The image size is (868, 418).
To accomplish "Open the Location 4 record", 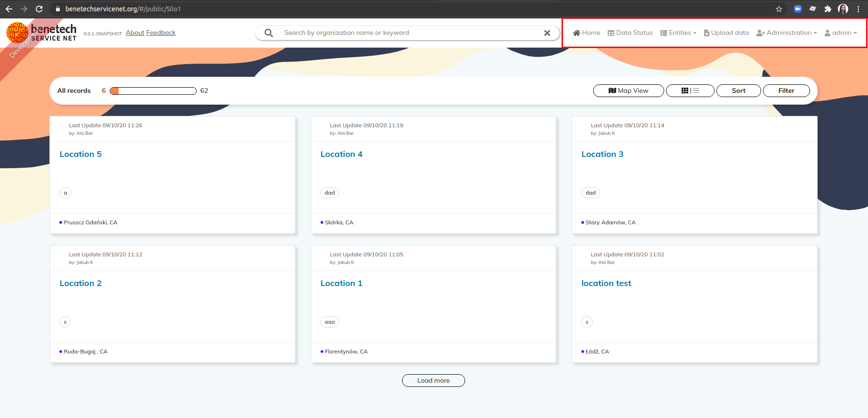I will pyautogui.click(x=341, y=154).
